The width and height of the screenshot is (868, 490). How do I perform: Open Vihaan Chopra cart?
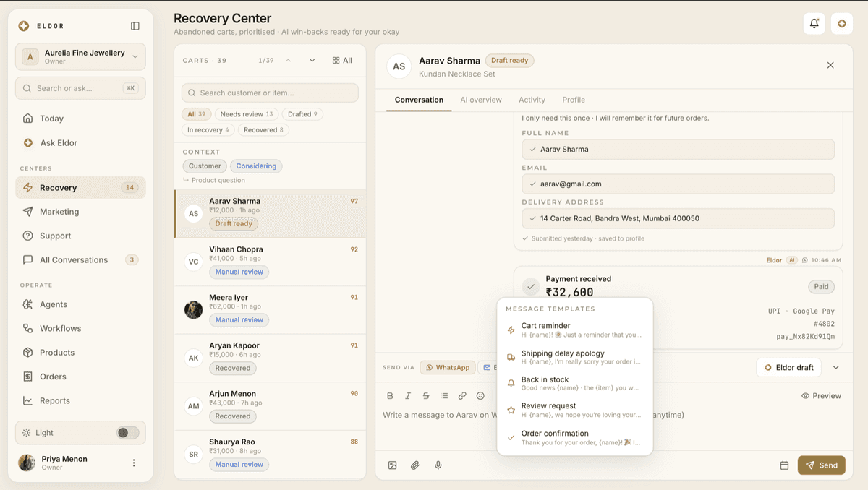pyautogui.click(x=271, y=262)
